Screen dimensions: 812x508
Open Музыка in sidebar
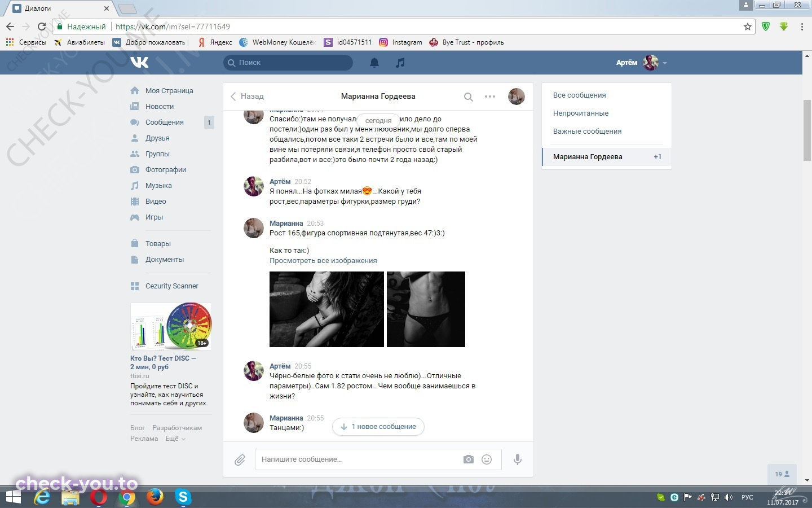[158, 185]
